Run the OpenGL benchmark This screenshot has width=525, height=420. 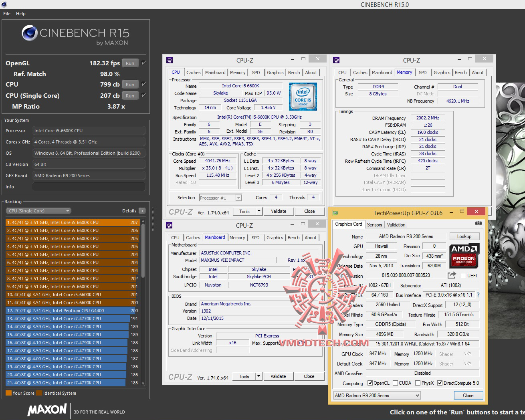(x=130, y=63)
